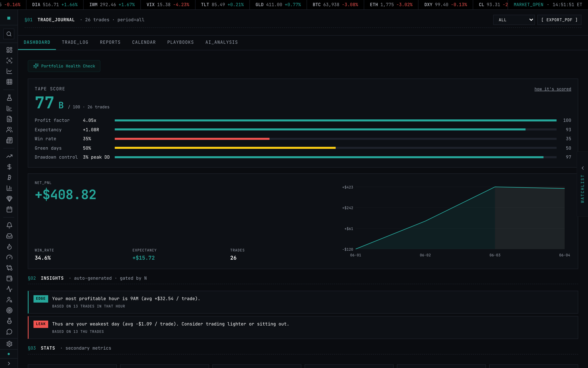
Task: Open the chat bubble icon in the sidebar
Action: click(9, 332)
